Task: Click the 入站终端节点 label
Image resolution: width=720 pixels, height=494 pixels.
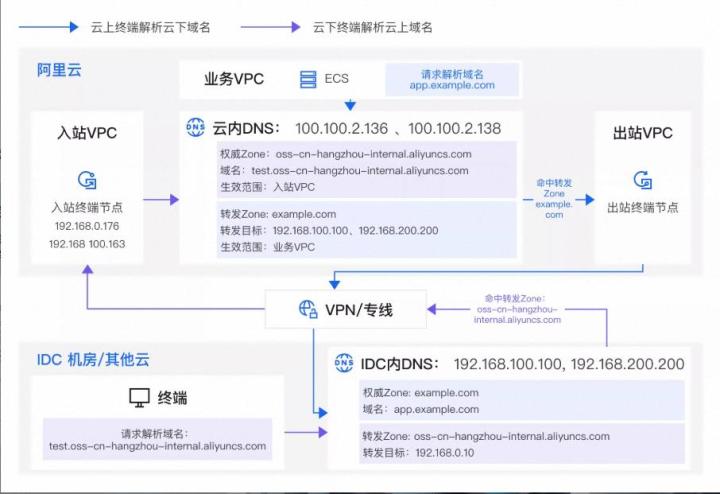Action: (87, 208)
